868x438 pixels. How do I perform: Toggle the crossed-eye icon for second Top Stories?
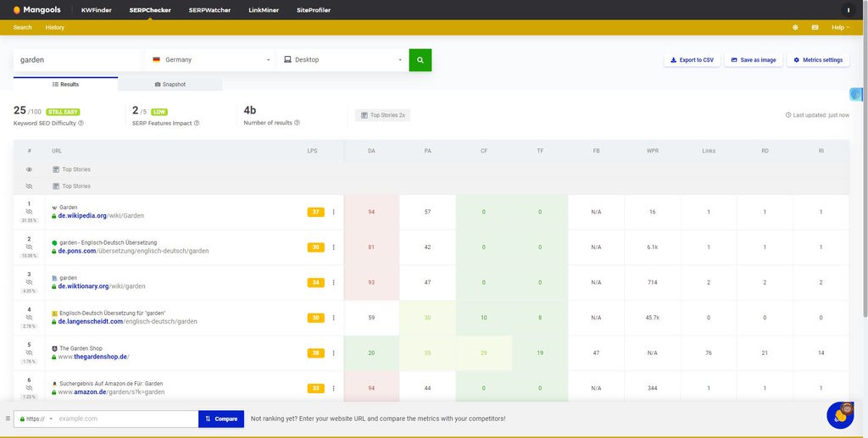coord(29,186)
